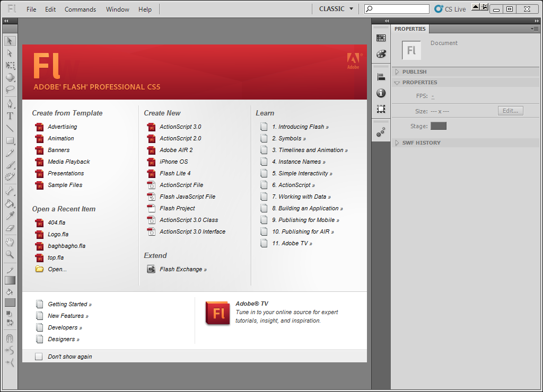Select the Eraser tool

click(10, 228)
